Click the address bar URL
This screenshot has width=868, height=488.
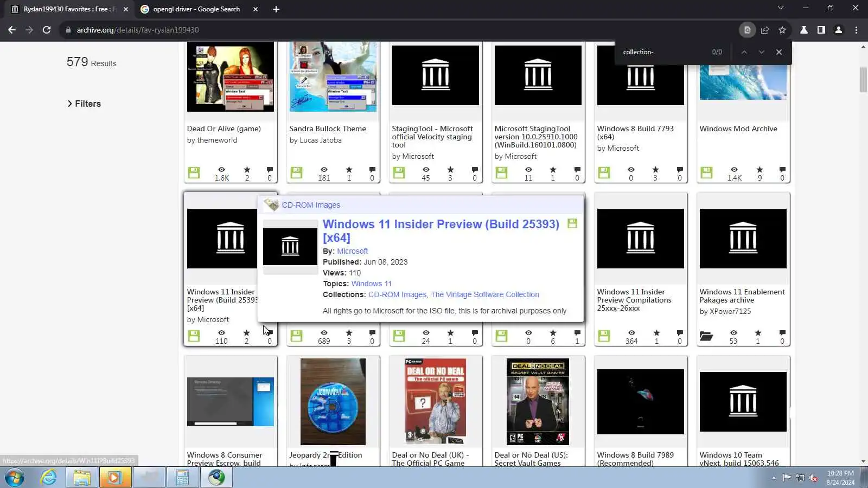point(138,30)
